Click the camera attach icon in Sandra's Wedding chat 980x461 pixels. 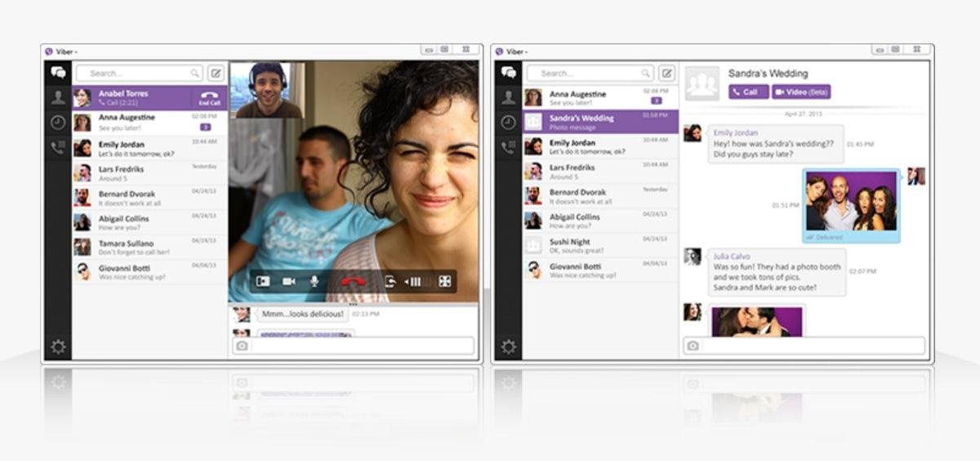click(693, 346)
